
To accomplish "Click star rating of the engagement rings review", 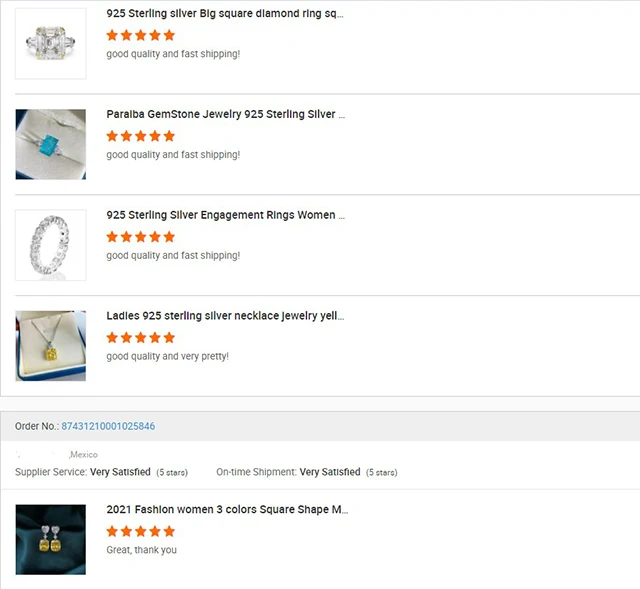I will [141, 237].
